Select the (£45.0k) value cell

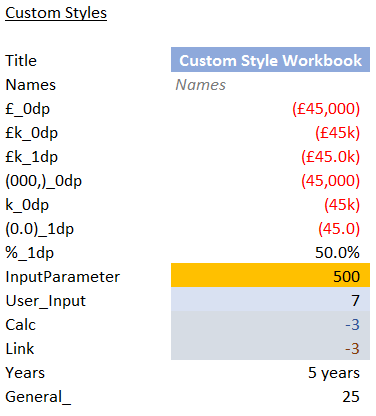click(x=270, y=157)
